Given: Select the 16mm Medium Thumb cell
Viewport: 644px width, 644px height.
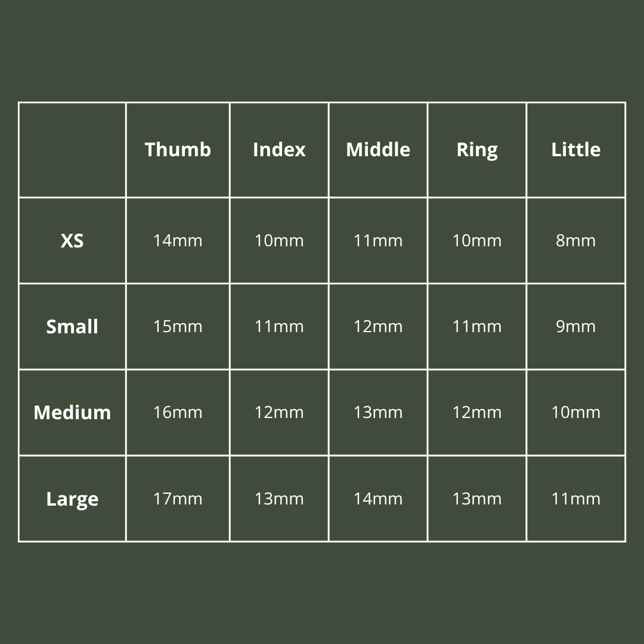Looking at the screenshot, I should pos(178,412).
